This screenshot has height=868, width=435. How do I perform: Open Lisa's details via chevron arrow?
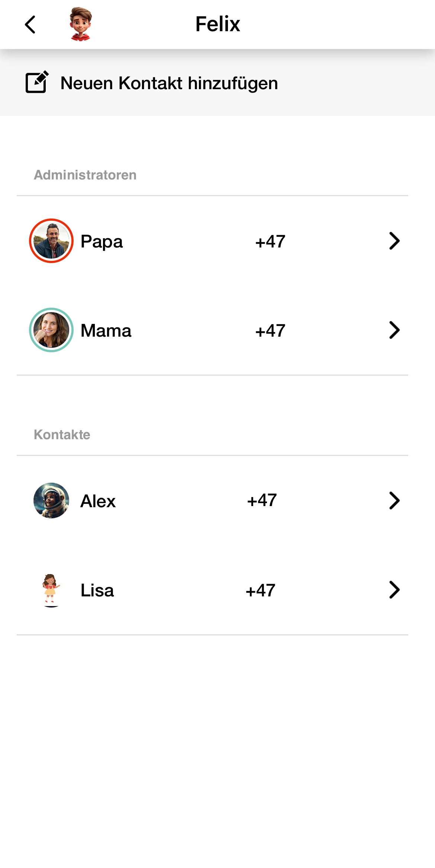pos(394,590)
